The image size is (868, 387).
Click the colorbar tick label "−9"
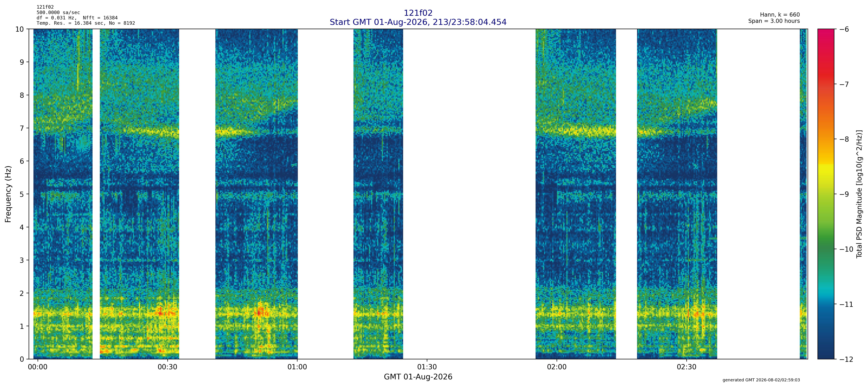[x=844, y=194]
